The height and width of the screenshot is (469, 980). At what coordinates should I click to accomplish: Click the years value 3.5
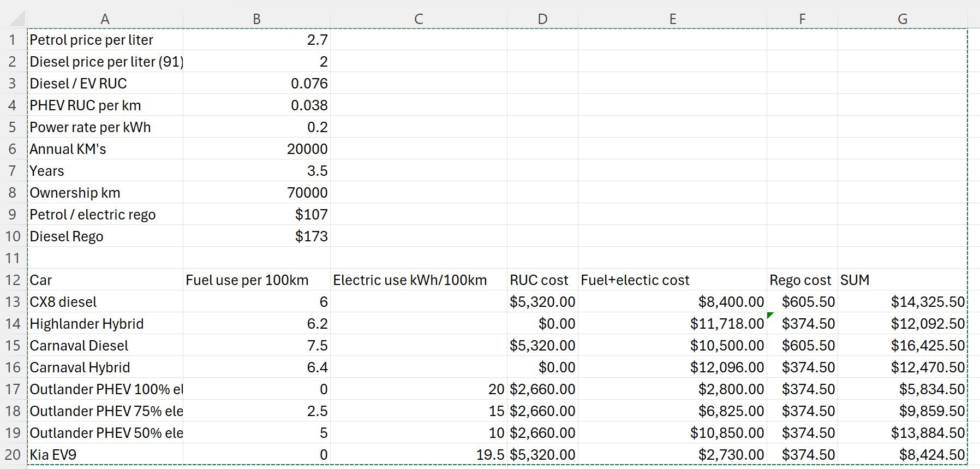pyautogui.click(x=256, y=171)
